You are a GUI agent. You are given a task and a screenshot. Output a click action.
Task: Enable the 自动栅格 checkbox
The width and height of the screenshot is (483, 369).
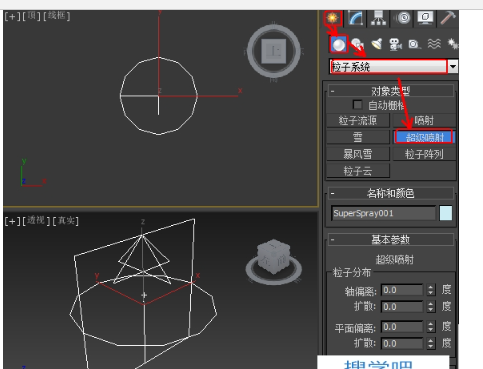tap(357, 105)
